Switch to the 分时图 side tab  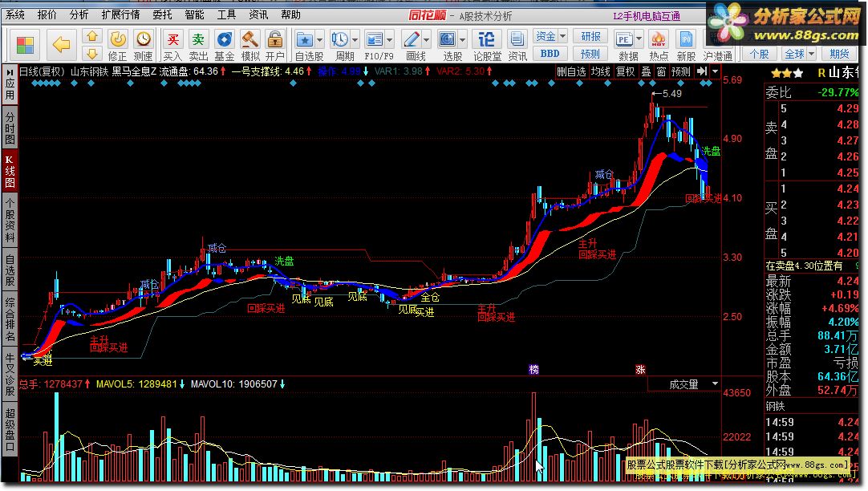click(10, 128)
